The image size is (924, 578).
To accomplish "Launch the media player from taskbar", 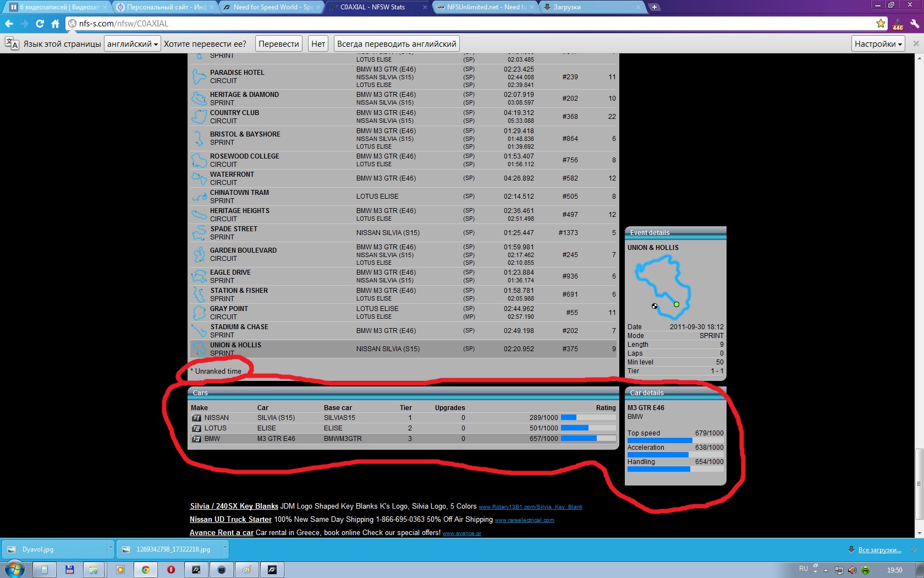I will click(120, 570).
